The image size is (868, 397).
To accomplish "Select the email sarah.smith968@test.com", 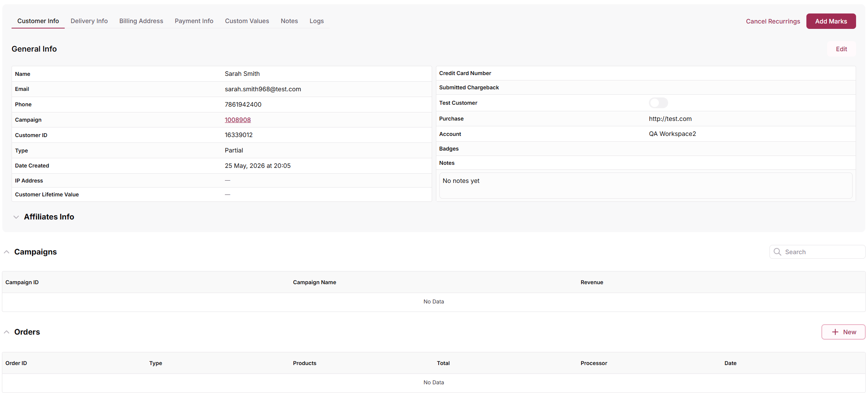I will pyautogui.click(x=263, y=89).
